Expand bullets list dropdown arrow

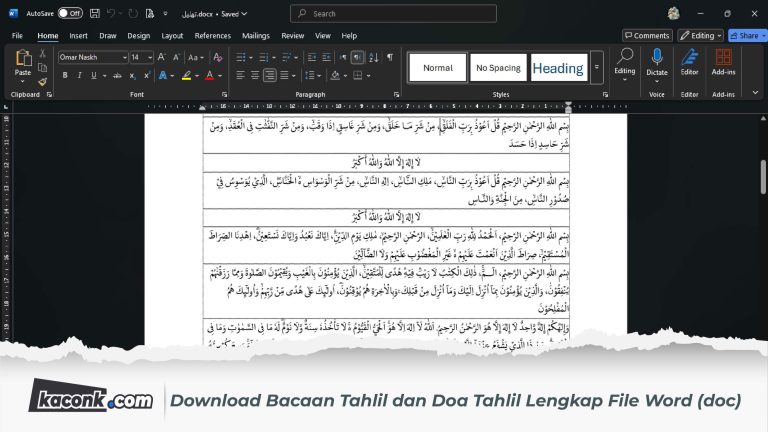point(251,58)
